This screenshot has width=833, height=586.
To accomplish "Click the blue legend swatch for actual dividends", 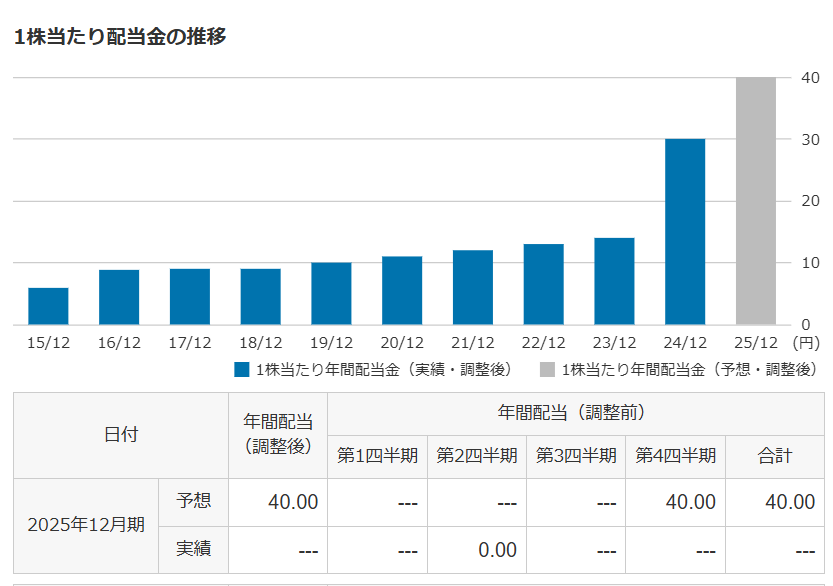I will pyautogui.click(x=241, y=370).
